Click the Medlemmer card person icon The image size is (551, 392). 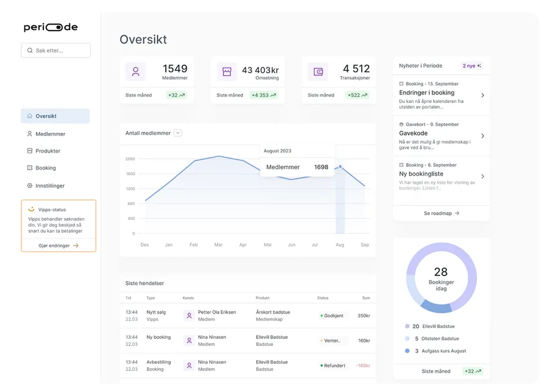click(x=135, y=72)
